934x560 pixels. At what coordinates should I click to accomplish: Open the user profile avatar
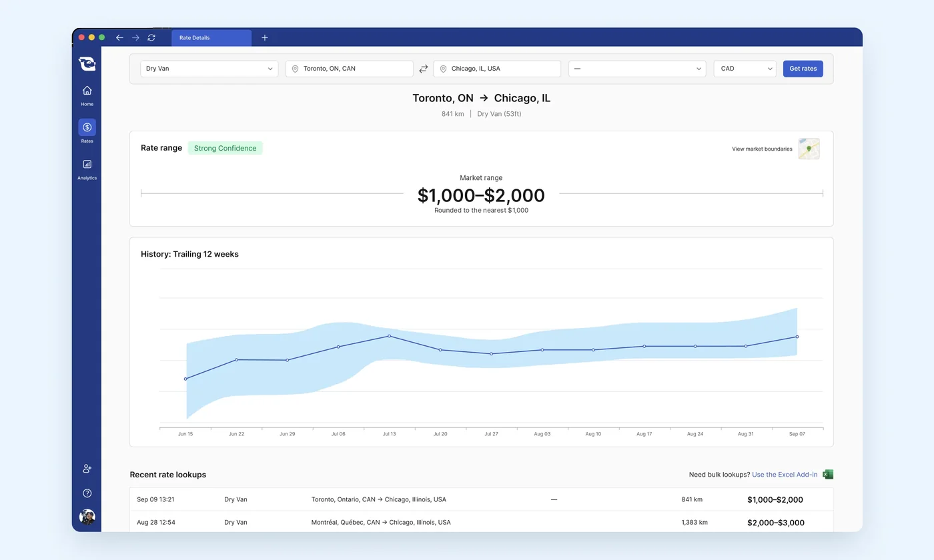[x=87, y=517]
